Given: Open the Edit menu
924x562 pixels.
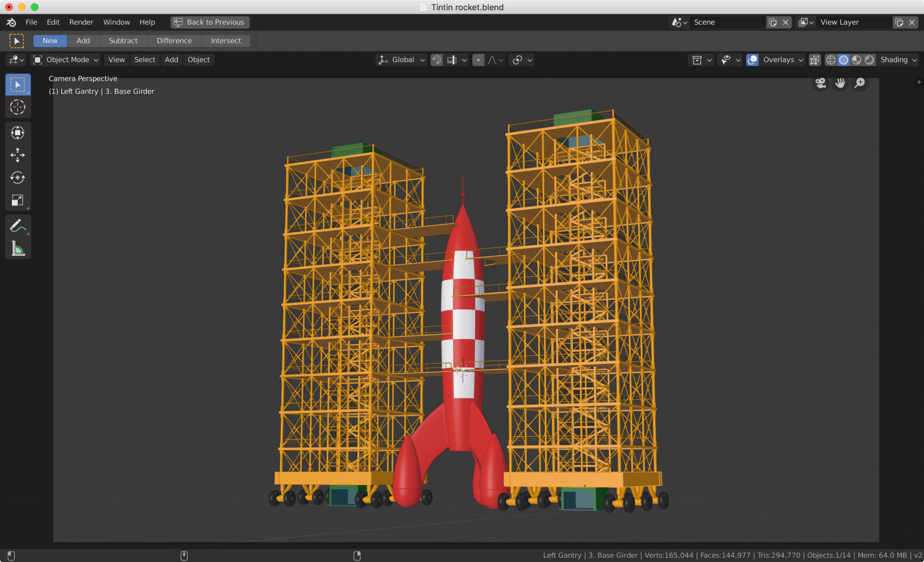Looking at the screenshot, I should pos(53,22).
